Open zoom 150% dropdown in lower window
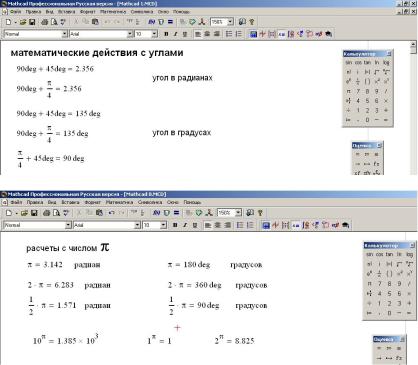 click(238, 213)
